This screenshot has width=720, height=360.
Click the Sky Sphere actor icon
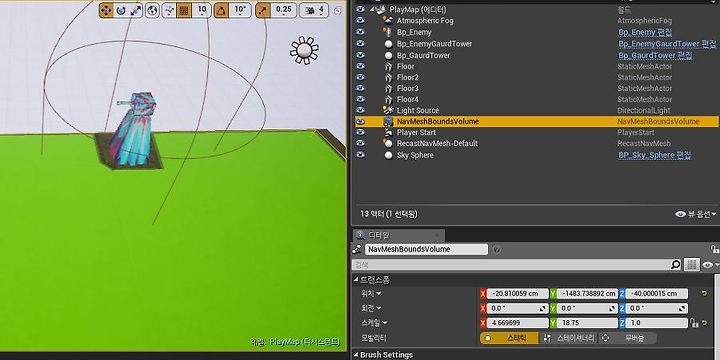(x=388, y=155)
